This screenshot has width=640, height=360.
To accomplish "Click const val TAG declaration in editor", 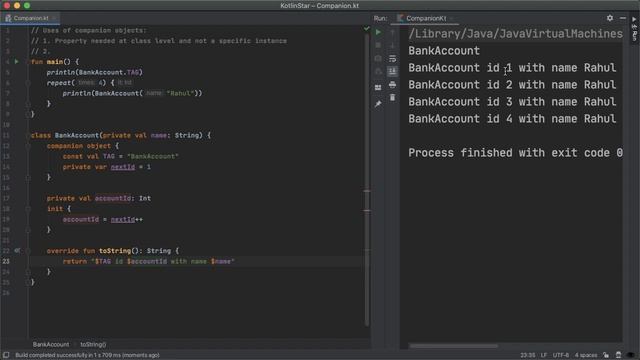I will coord(120,156).
